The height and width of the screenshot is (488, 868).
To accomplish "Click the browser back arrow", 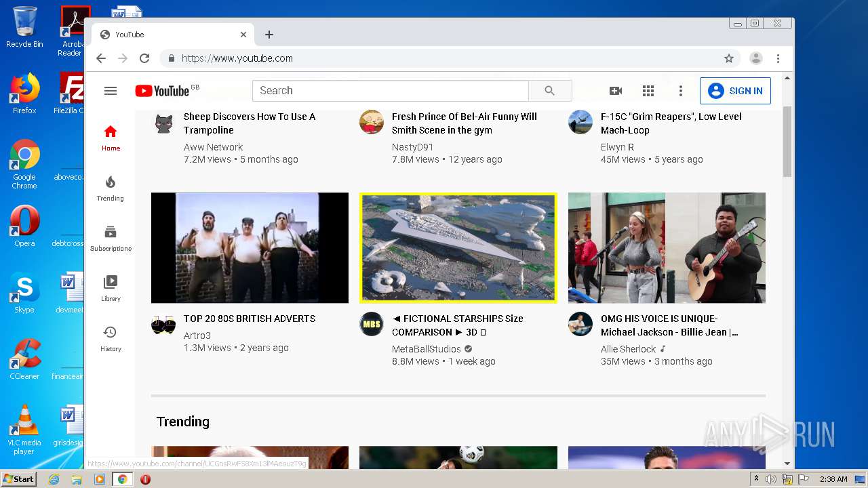I will point(101,58).
